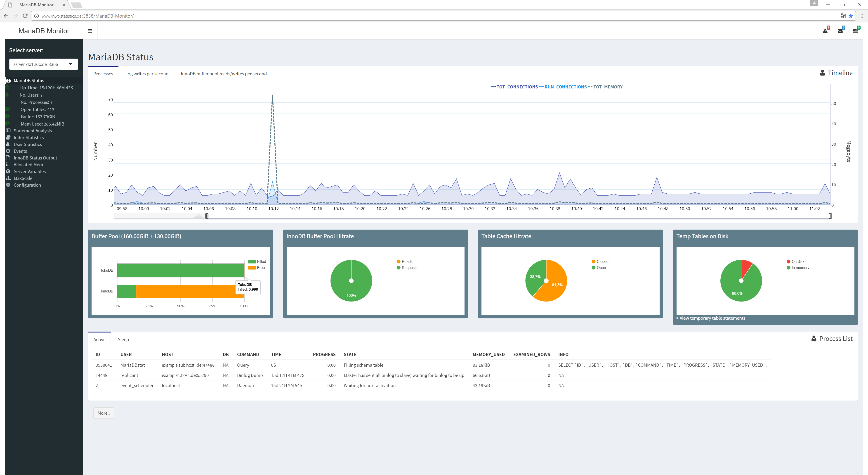Click the Server Variables globe icon
868x475 pixels.
(x=8, y=171)
